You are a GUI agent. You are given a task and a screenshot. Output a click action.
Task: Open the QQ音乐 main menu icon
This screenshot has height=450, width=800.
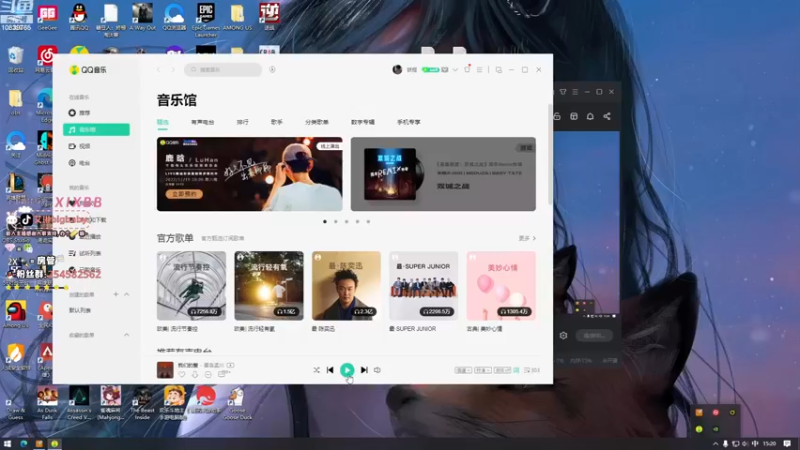point(479,69)
